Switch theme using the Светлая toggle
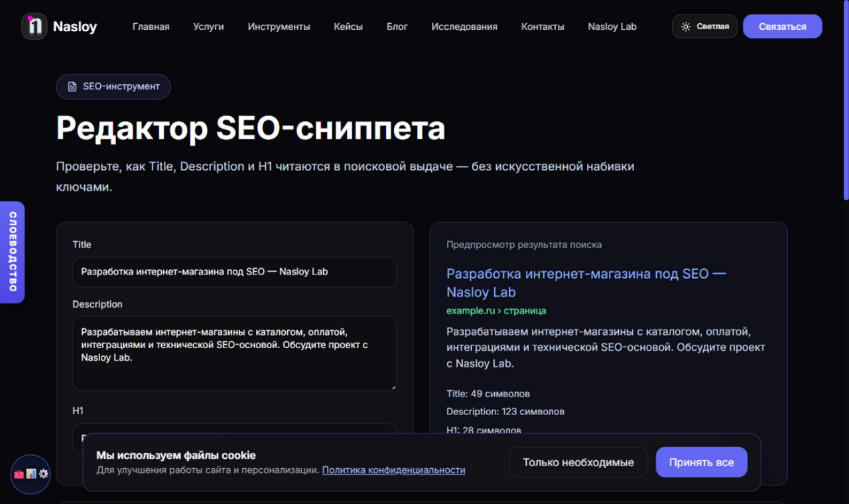849x504 pixels. click(704, 27)
